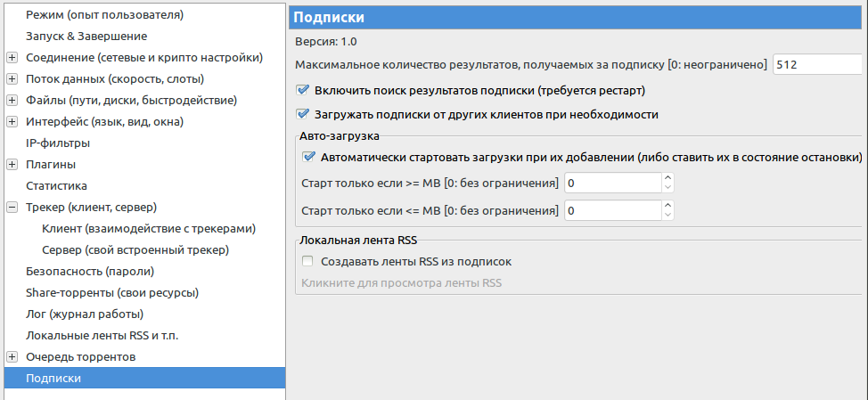Expand the Плагины tree node
This screenshot has height=400, width=868.
click(x=12, y=165)
